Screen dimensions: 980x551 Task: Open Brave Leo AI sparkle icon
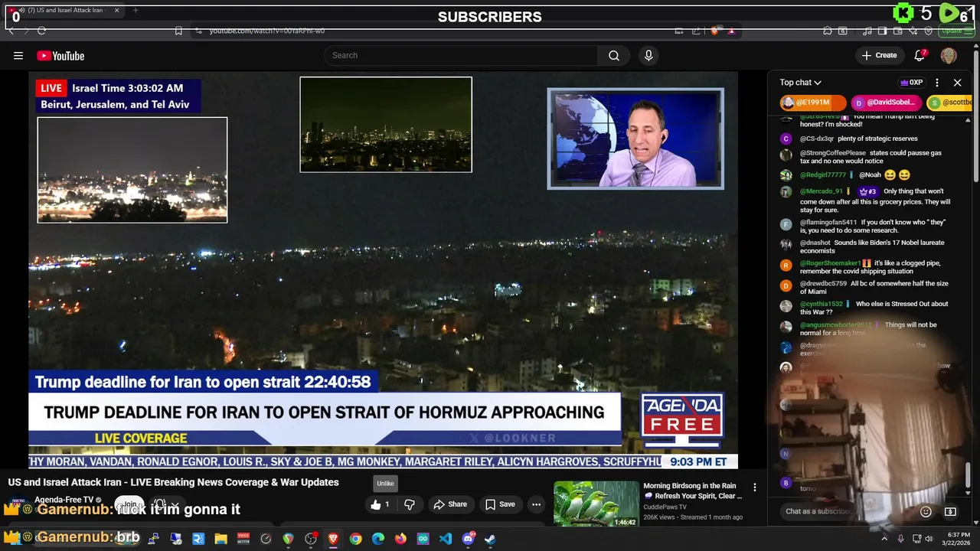(x=913, y=31)
